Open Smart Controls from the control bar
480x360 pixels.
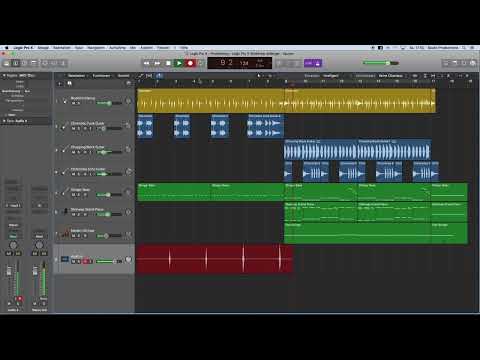point(45,63)
